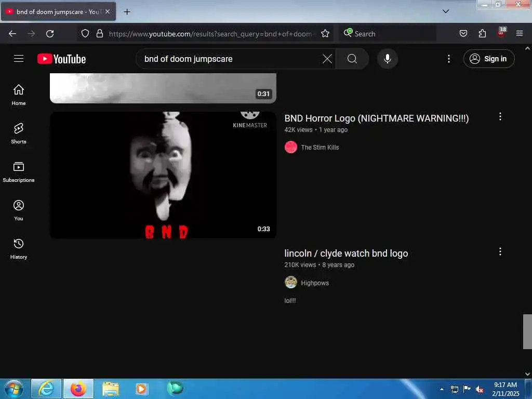Screen dimensions: 532x399
Task: Click Firefox icon in taskbar
Action: [78, 389]
